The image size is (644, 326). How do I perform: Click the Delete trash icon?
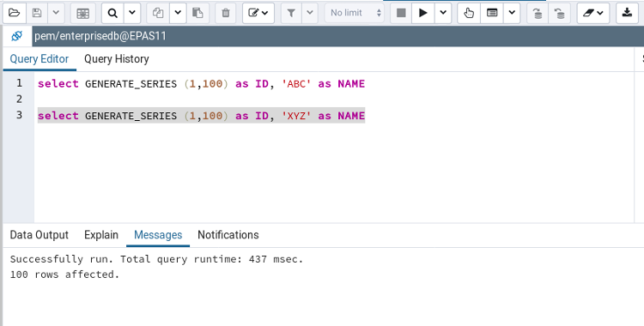(226, 13)
